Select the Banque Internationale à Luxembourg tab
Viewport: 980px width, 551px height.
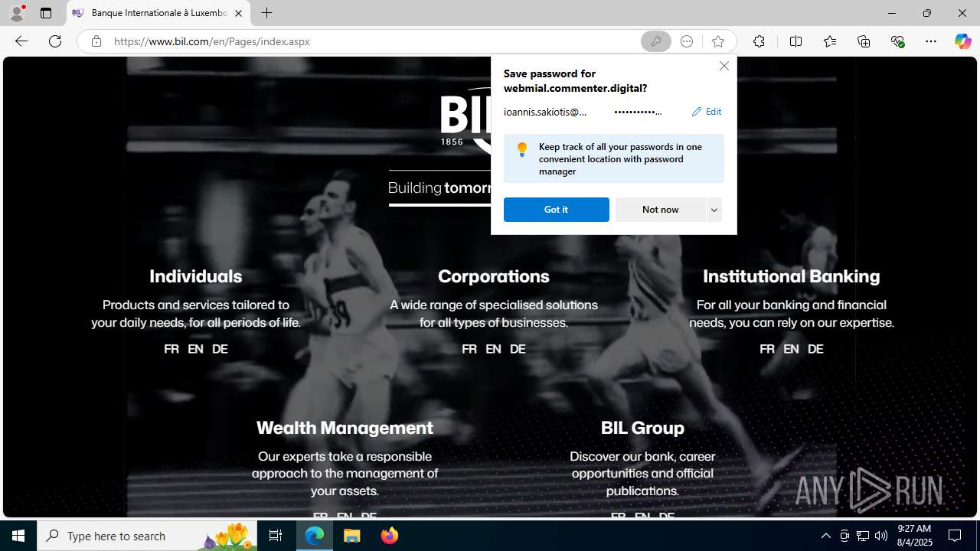tap(158, 13)
